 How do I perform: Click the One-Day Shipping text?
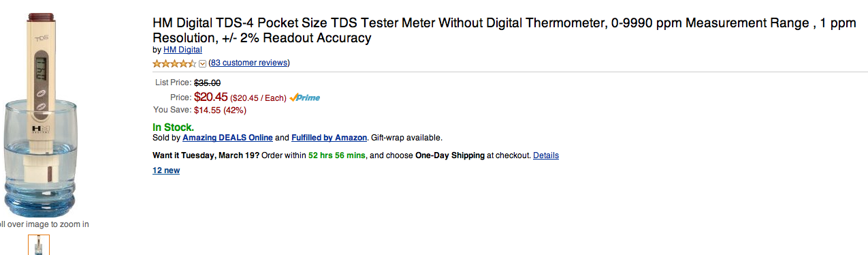pos(450,155)
